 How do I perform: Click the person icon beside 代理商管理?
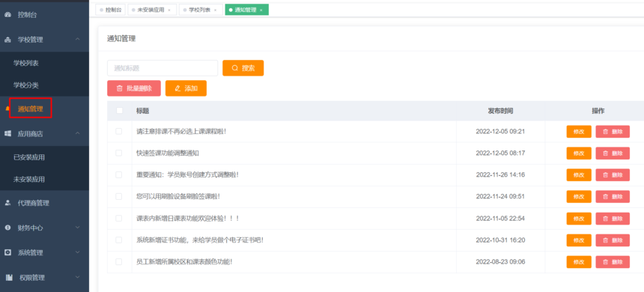click(x=7, y=203)
